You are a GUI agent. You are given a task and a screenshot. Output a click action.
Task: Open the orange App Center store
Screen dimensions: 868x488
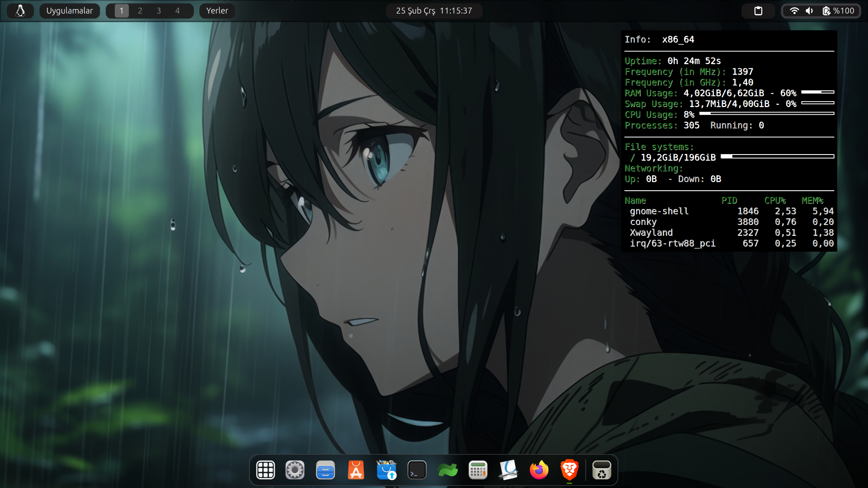(x=356, y=470)
